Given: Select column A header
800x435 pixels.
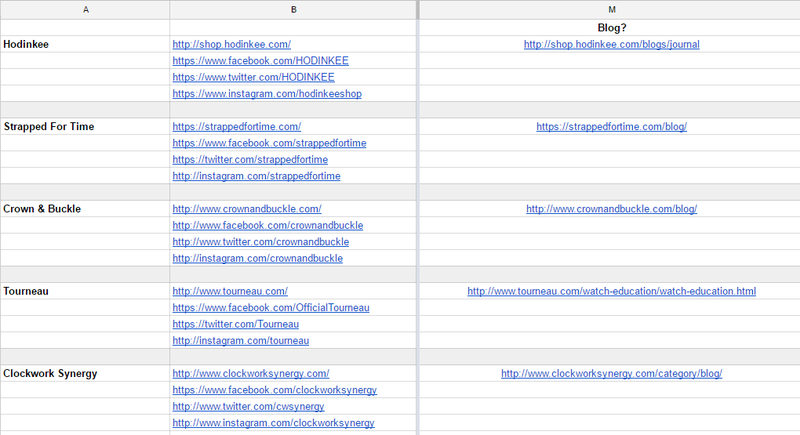Looking at the screenshot, I should click(x=85, y=10).
